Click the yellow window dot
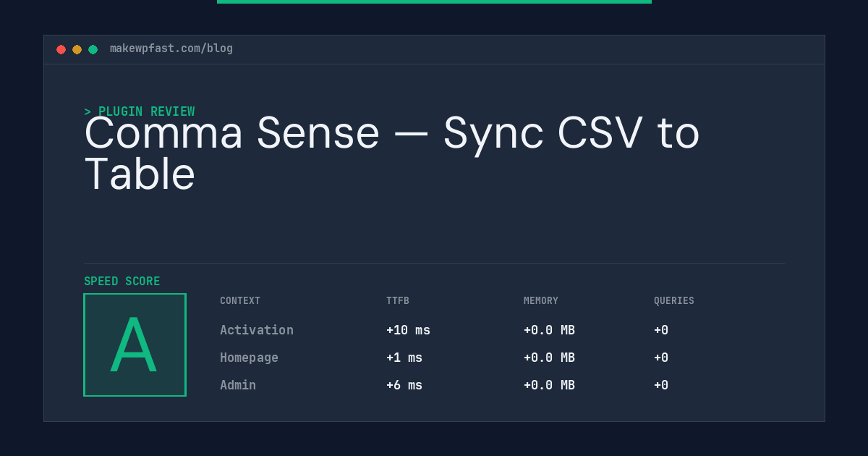Screen dimensions: 868x456 (77, 49)
